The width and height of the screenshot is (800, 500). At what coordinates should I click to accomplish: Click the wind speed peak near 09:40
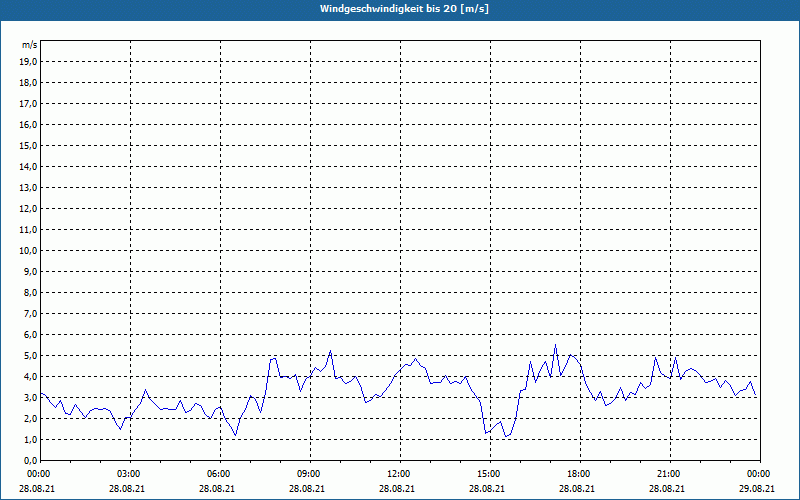point(331,351)
